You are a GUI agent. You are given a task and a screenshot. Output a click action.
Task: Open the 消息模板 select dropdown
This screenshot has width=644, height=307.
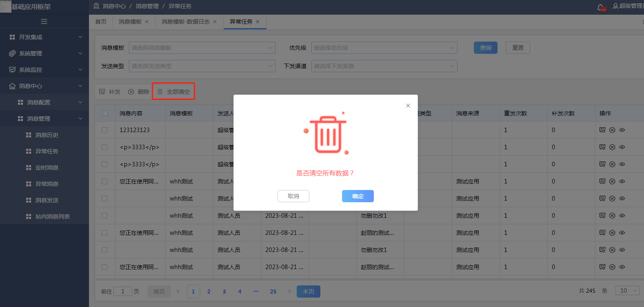point(202,48)
